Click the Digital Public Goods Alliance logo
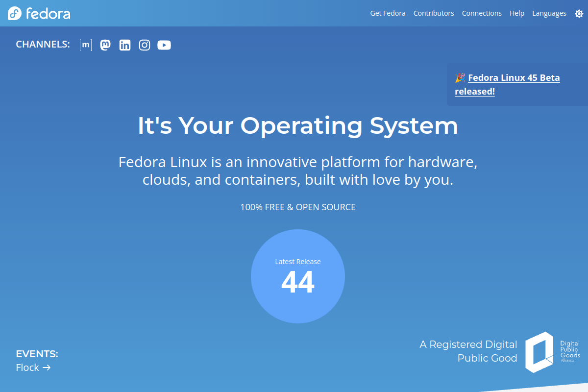 pyautogui.click(x=553, y=352)
